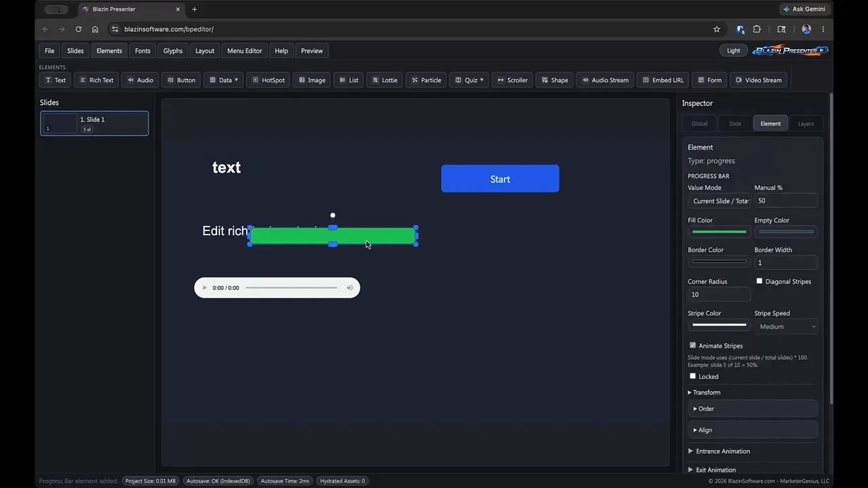Expand the Entrance Animation section
This screenshot has width=868, height=488.
[x=719, y=451]
